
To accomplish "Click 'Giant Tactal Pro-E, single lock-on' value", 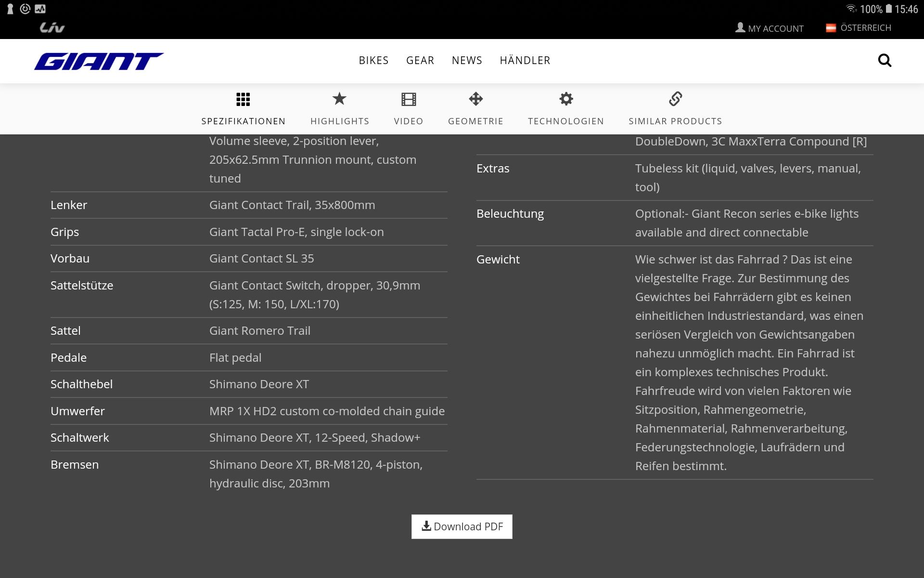I will [296, 232].
